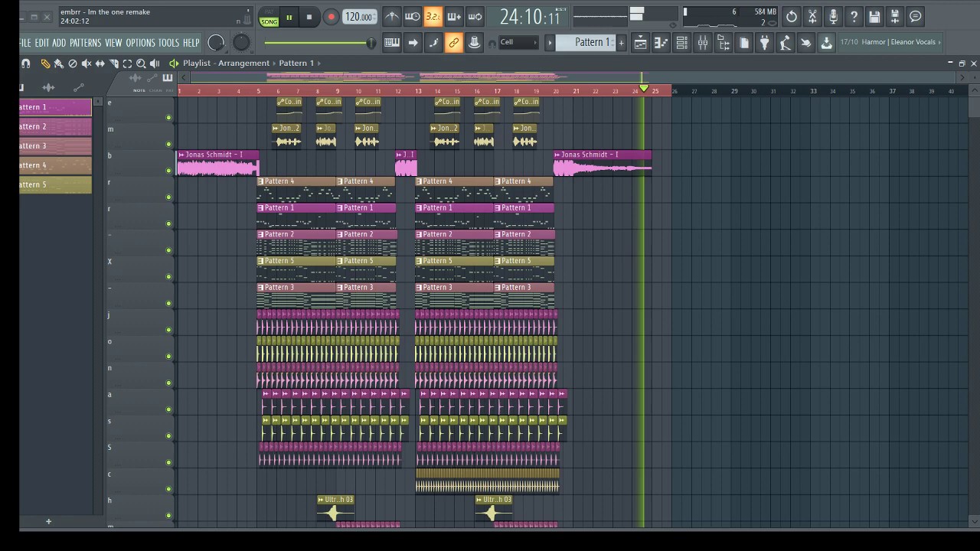Open the FILE menu
The height and width of the screenshot is (551, 980).
(x=26, y=43)
